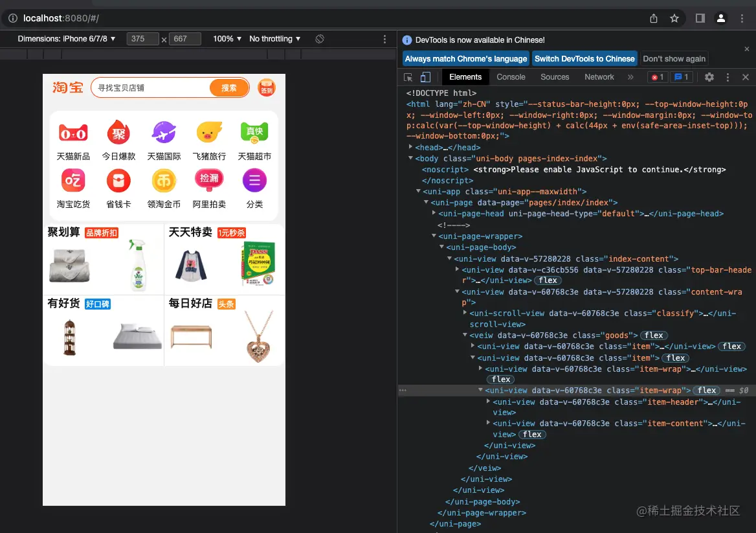Screen dimensions: 756x533
Task: Click the address bar URL localhost:8080
Action: coord(61,18)
